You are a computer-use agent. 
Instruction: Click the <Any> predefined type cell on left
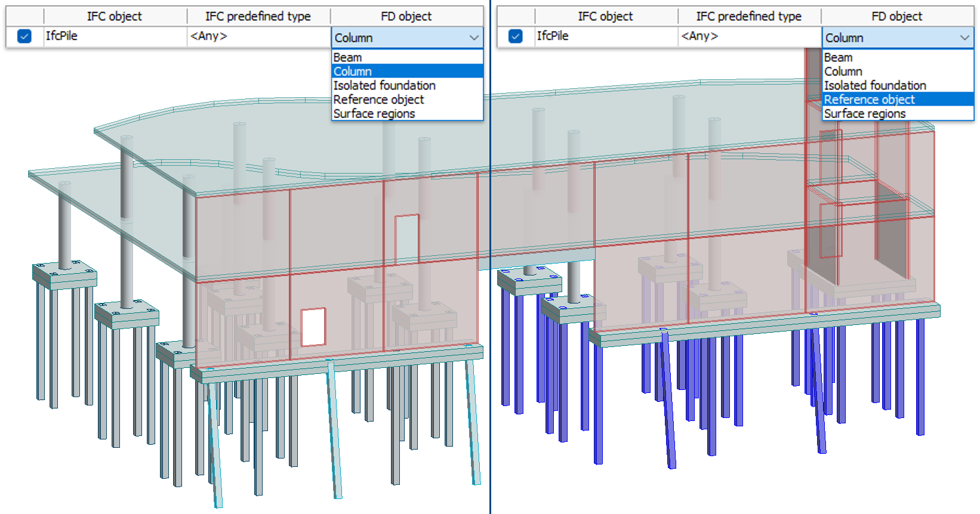257,36
